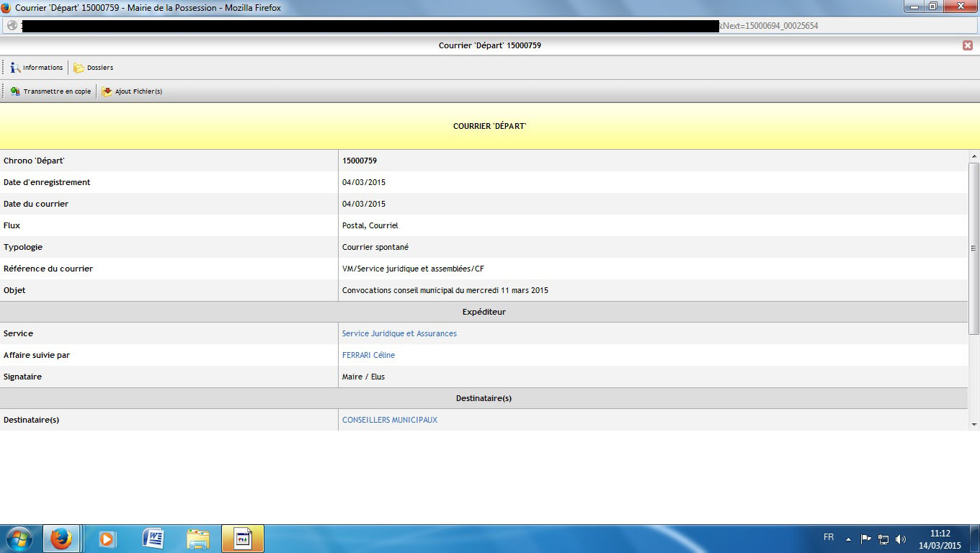Open the Service Juridique et Assurances link

pyautogui.click(x=399, y=333)
